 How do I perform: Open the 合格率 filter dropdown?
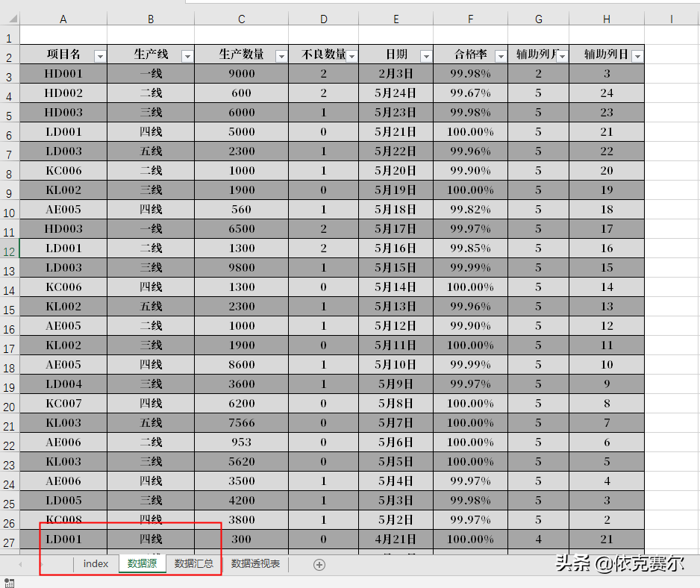point(501,56)
